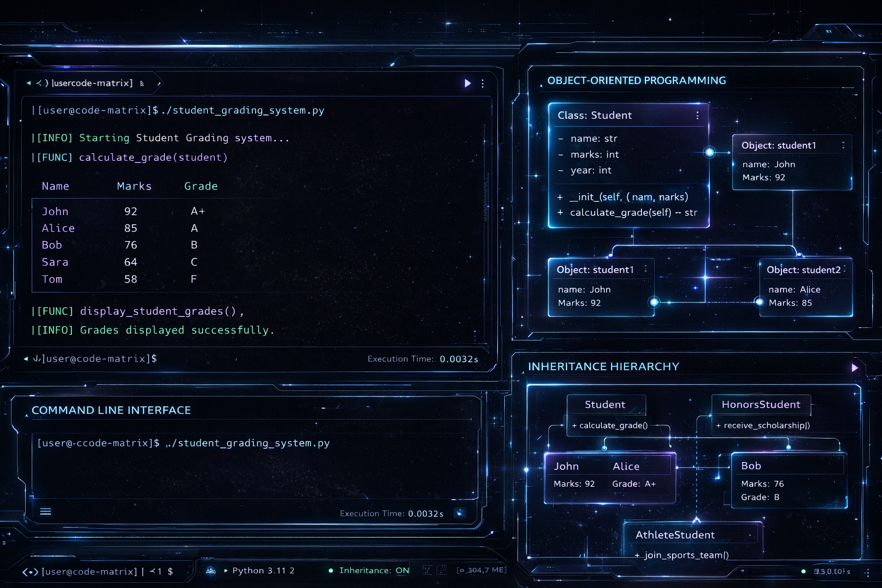Click the code brackets icon in the status bar
The width and height of the screenshot is (882, 588).
coord(30,572)
